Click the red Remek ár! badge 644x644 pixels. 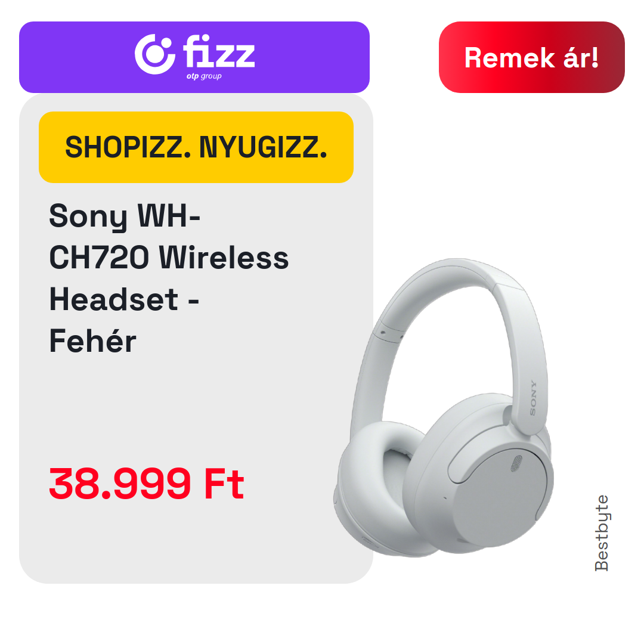(x=531, y=57)
